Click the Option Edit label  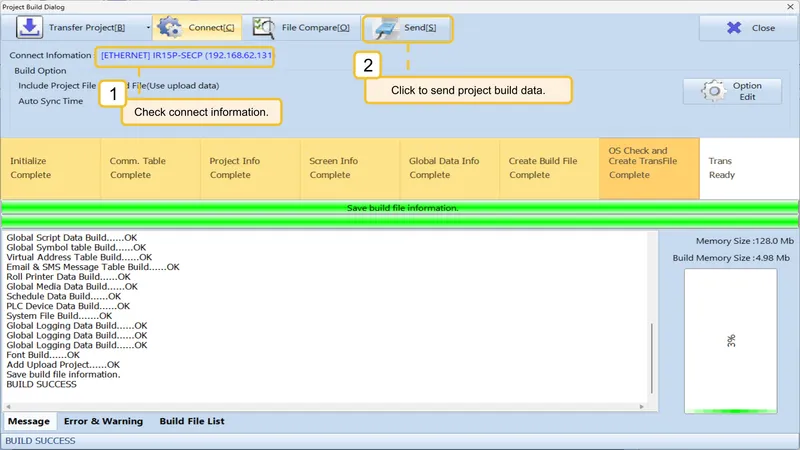[x=747, y=91]
